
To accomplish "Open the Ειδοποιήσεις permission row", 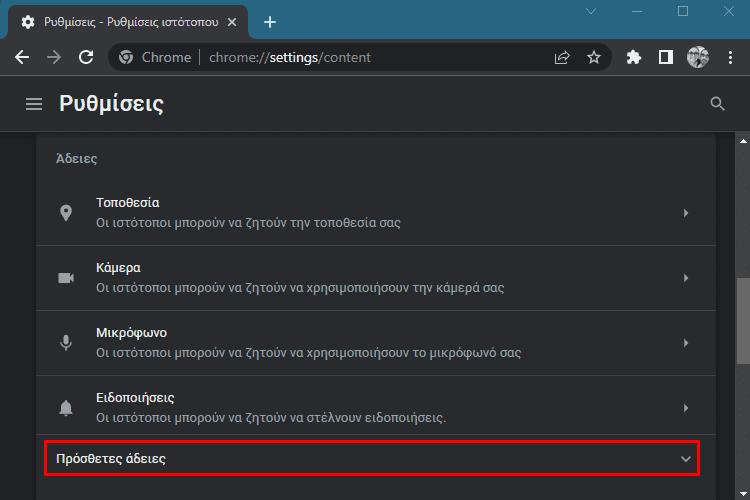I will coord(376,408).
